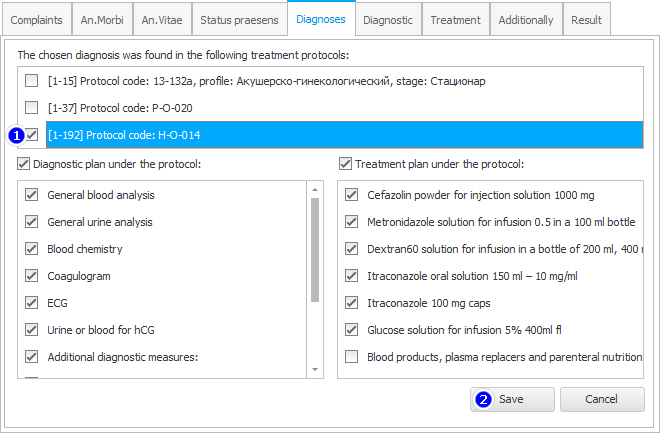Toggle Treatment plan under the protocol checkbox
660x433 pixels.
[346, 164]
